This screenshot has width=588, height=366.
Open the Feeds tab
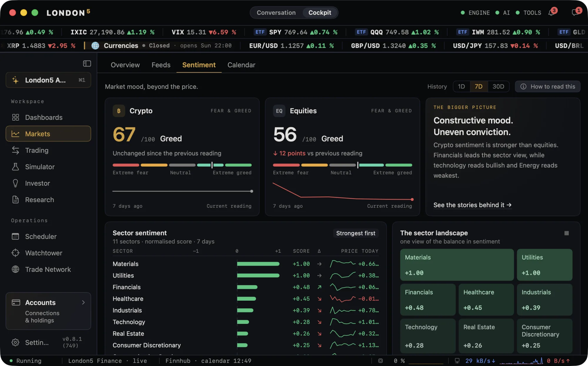point(161,65)
